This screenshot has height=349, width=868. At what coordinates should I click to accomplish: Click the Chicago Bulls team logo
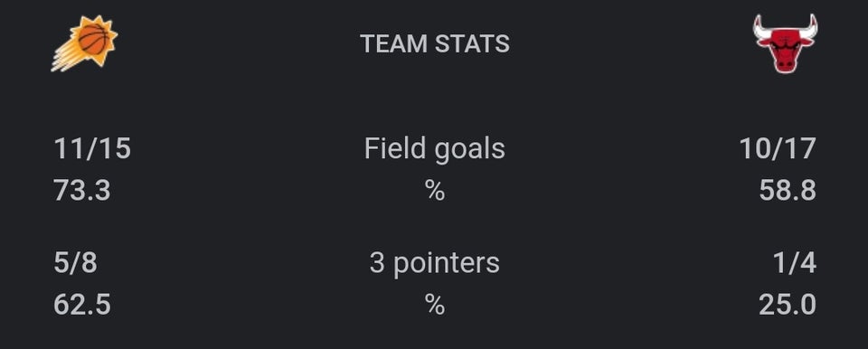click(785, 43)
